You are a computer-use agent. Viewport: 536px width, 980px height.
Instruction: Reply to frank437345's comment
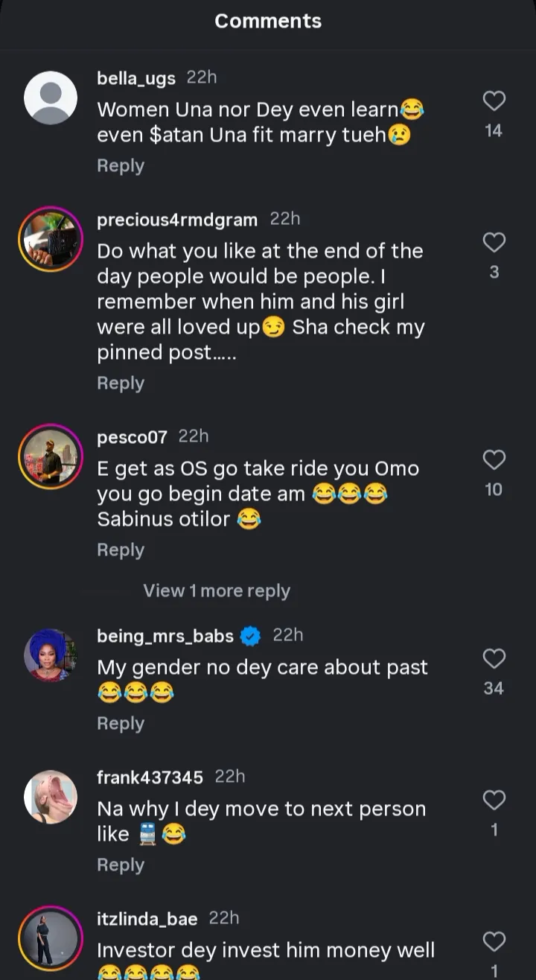121,865
